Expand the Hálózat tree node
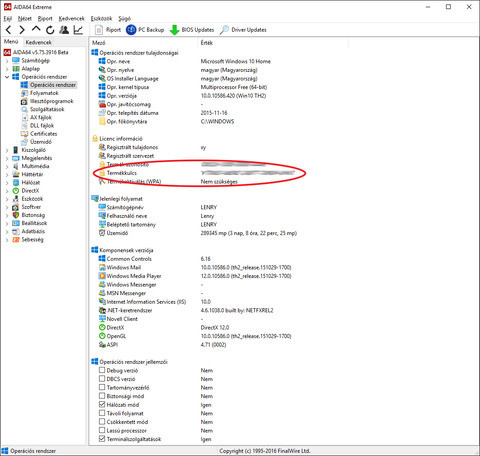 coord(7,183)
